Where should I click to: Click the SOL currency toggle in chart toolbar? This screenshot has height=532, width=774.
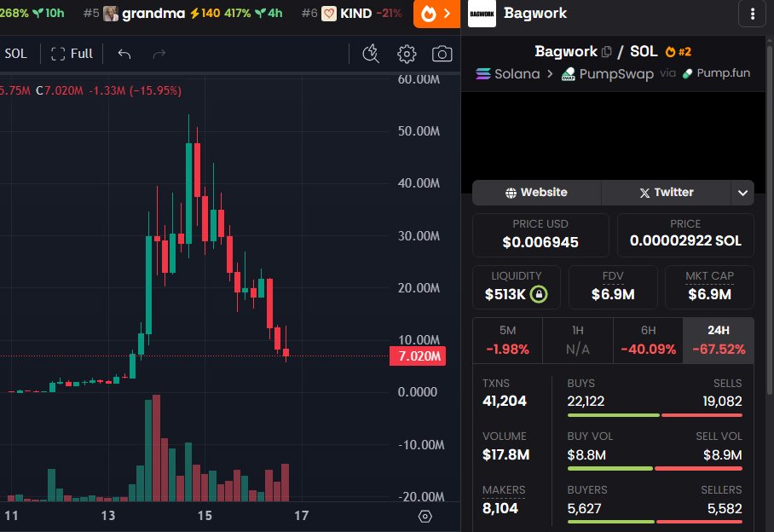tap(15, 54)
